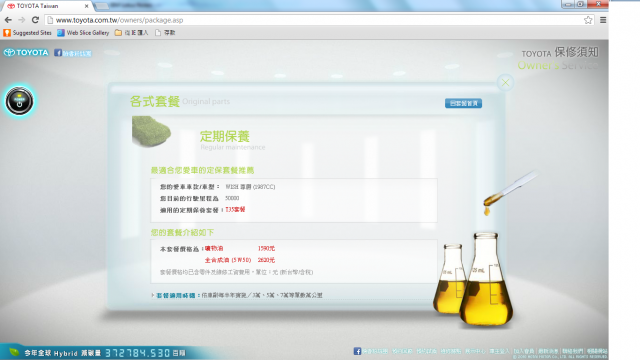Click the blue return-to-package-home button
The height and width of the screenshot is (360, 640).
pyautogui.click(x=463, y=103)
